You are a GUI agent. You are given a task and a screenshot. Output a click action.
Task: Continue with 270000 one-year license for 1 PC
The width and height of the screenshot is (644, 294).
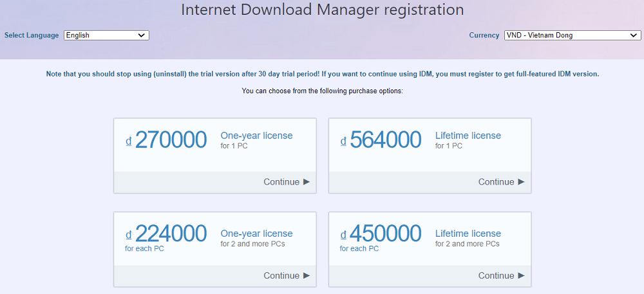(x=287, y=181)
